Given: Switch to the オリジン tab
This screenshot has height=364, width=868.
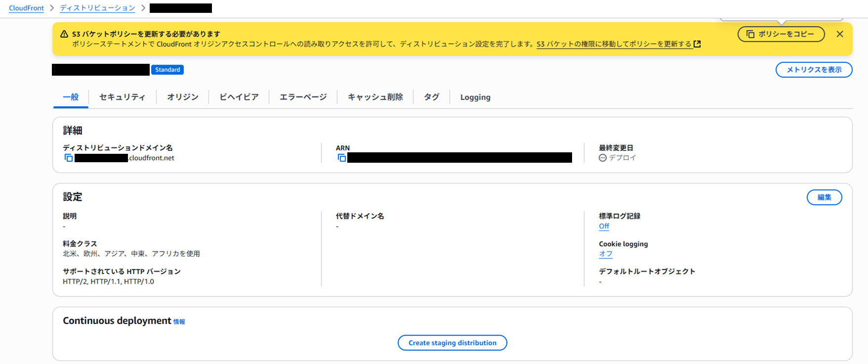Looking at the screenshot, I should pos(182,97).
